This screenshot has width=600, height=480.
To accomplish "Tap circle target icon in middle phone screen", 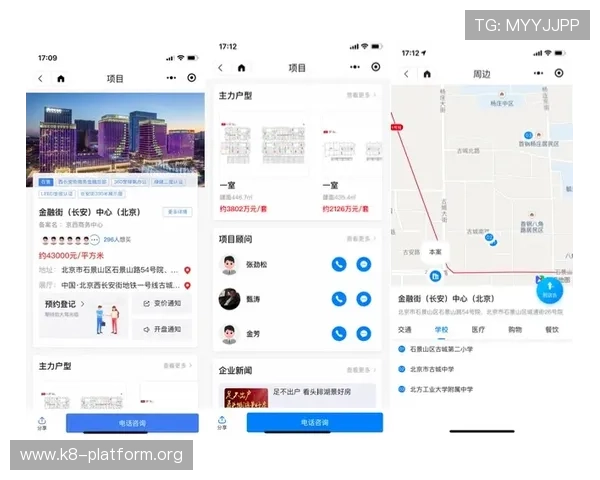I will (x=376, y=67).
